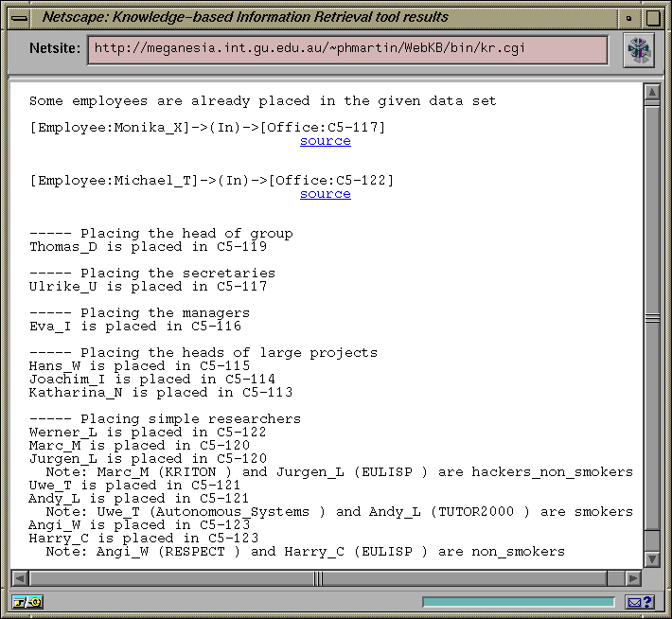Click the maximize square button in title bar

pyautogui.click(x=652, y=17)
